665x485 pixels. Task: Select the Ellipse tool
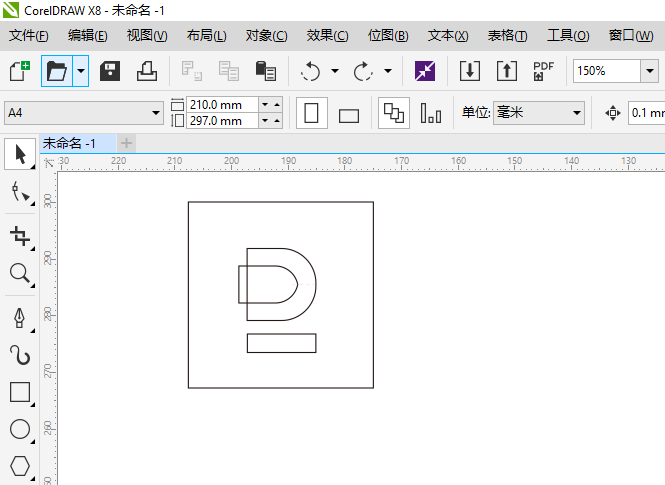point(20,429)
